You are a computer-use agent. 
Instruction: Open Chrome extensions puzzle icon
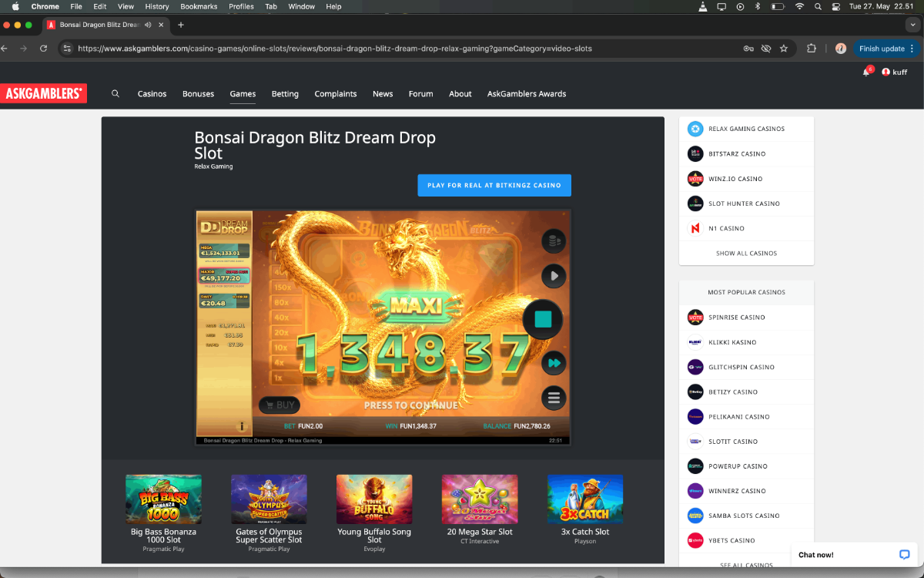tap(812, 48)
